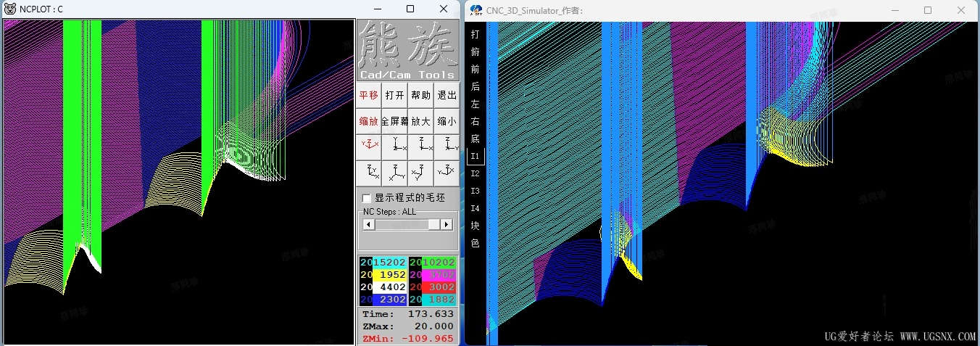Maximize the NCPLOT window

(x=410, y=9)
